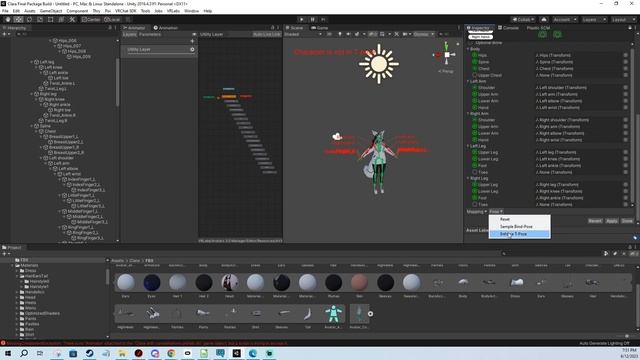The image size is (640, 360).
Task: Select the Hand tool in Unity toolbar
Action: (8, 19)
